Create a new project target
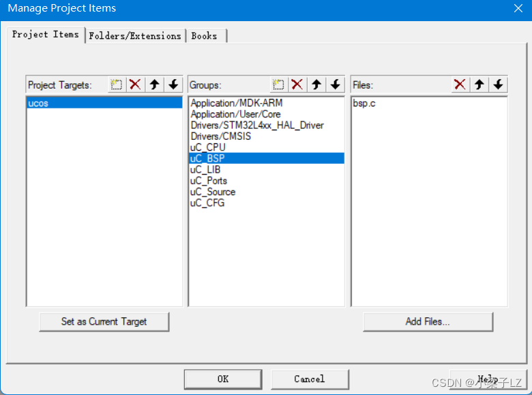The image size is (532, 395). pos(117,85)
